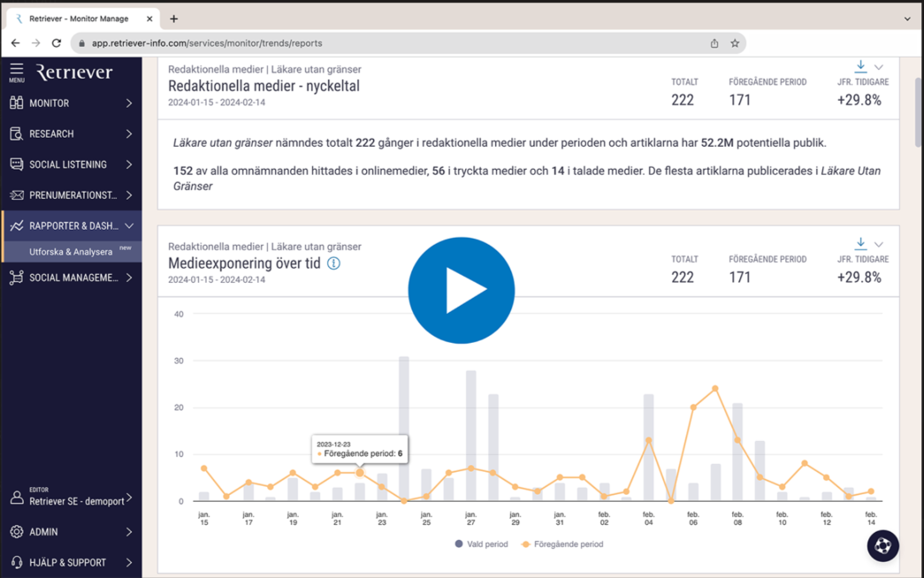Click the info icon next to Medieexponering över tid

pos(333,263)
